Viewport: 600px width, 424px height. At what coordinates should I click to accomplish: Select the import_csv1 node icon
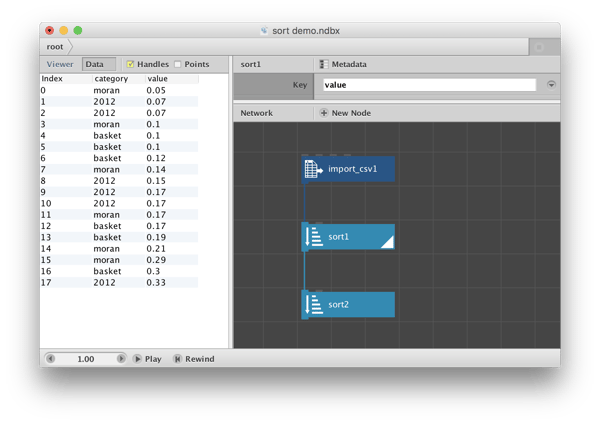point(313,169)
